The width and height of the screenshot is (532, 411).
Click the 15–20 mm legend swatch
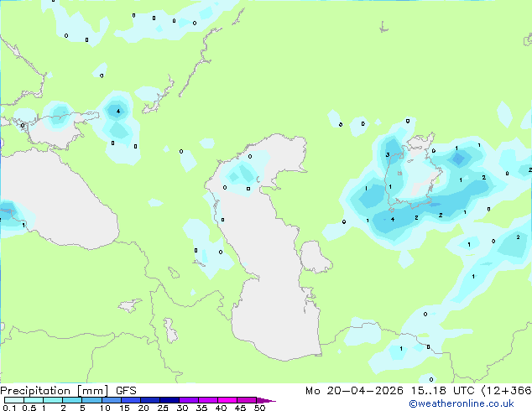pyautogui.click(x=131, y=400)
